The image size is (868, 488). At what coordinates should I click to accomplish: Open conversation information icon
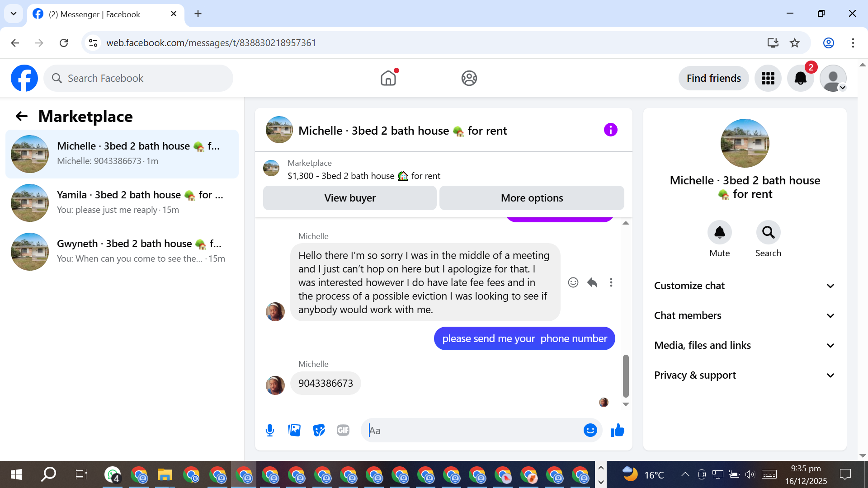coord(611,130)
